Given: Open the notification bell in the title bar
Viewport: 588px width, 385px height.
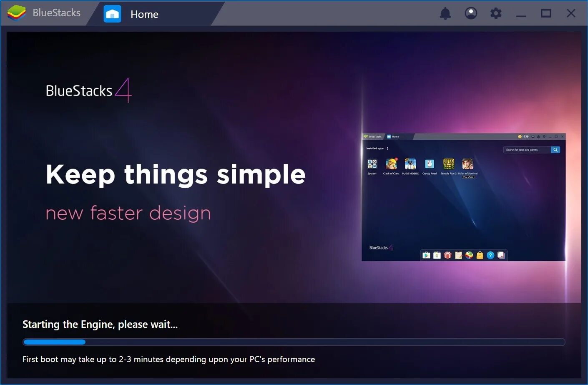Looking at the screenshot, I should pyautogui.click(x=445, y=13).
